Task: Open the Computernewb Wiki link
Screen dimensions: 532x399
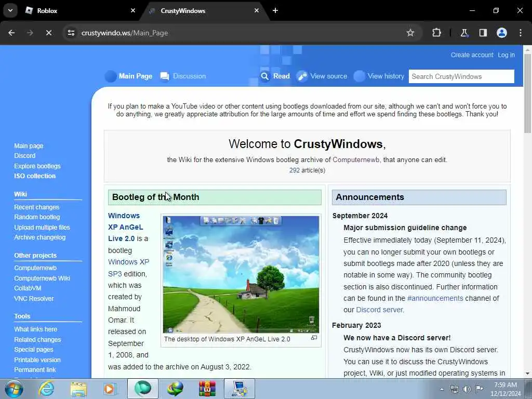Action: pos(42,278)
